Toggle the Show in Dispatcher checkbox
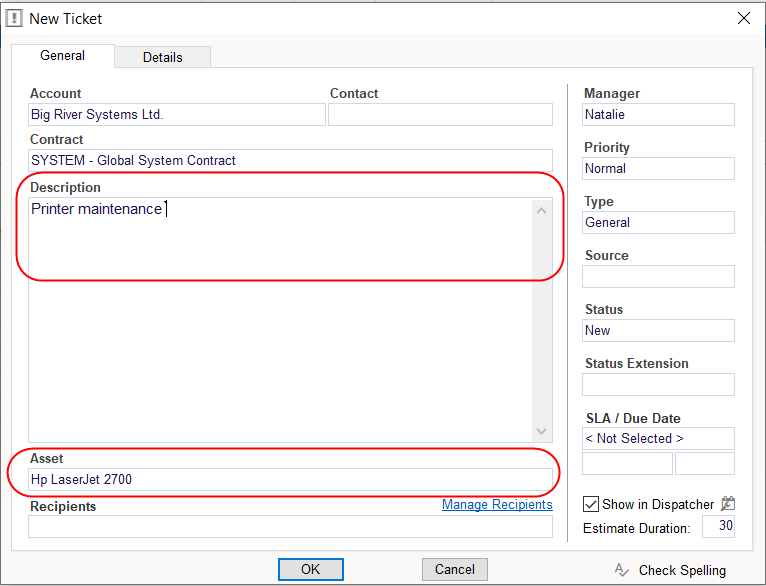The image size is (766, 586). pyautogui.click(x=591, y=505)
